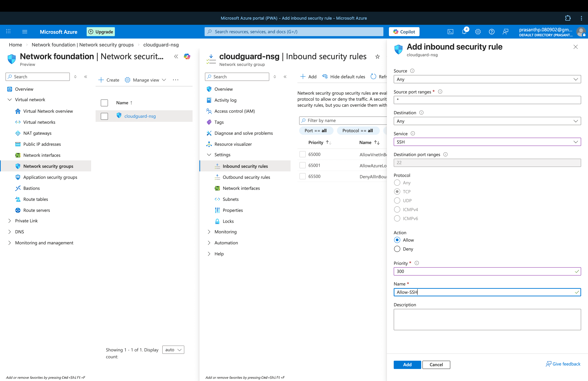This screenshot has height=381, width=588.
Task: Select the Deny action radio button
Action: pyautogui.click(x=397, y=249)
